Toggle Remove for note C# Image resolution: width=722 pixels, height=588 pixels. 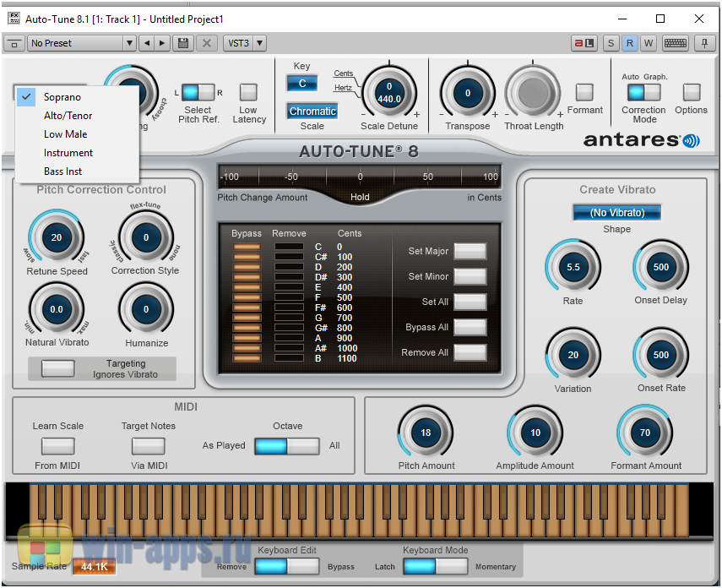(x=289, y=257)
